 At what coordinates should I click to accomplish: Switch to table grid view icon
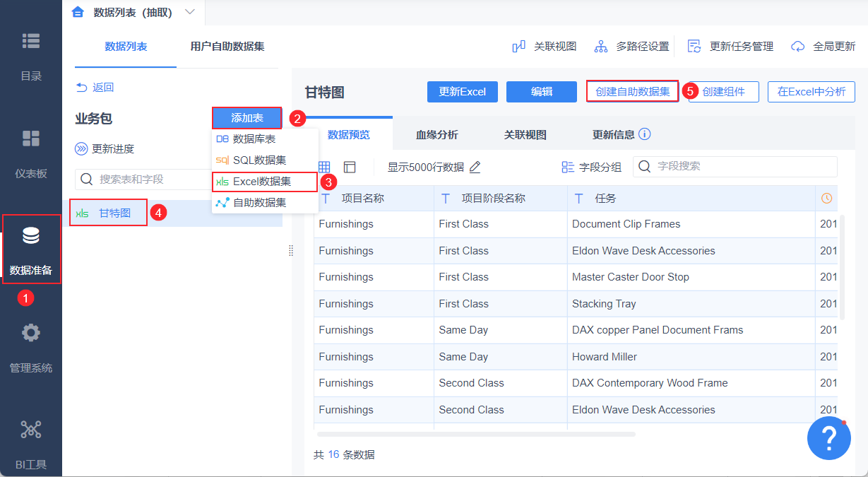pyautogui.click(x=323, y=167)
